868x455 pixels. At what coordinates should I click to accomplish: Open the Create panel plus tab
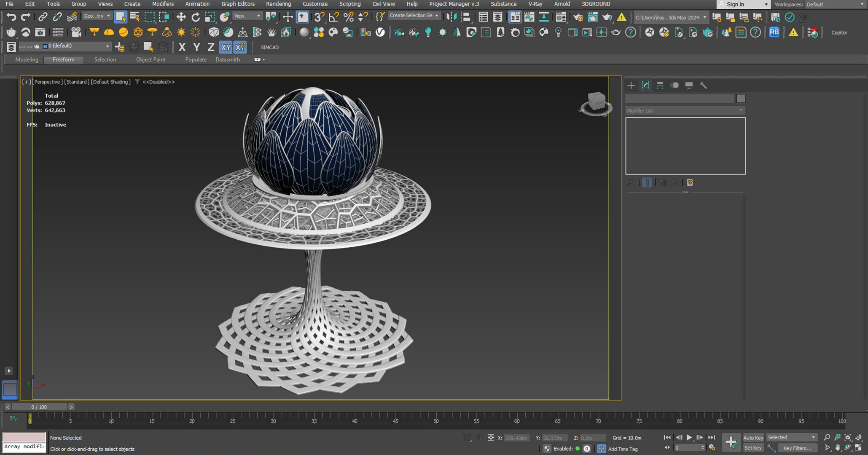pyautogui.click(x=631, y=85)
